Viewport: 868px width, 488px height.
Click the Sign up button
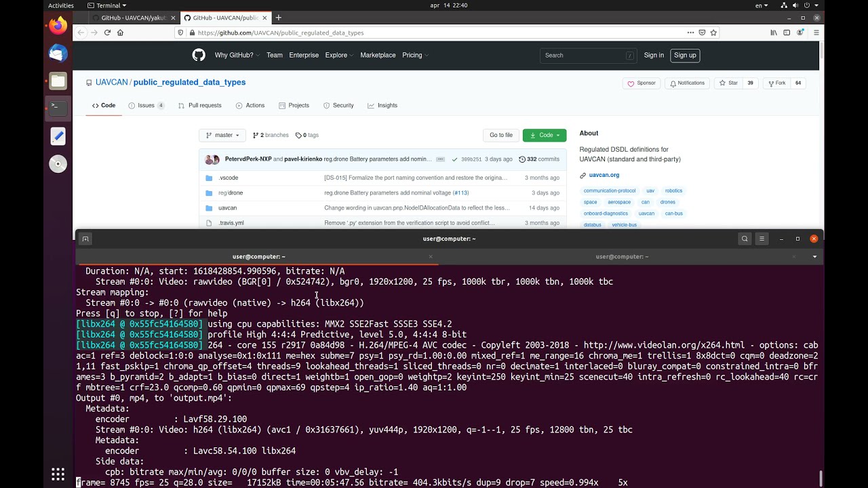[x=685, y=55]
